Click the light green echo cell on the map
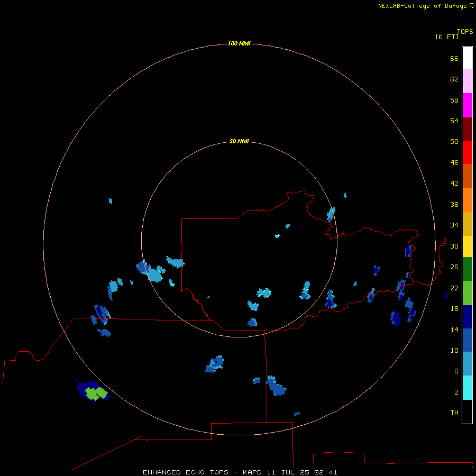 pos(96,393)
